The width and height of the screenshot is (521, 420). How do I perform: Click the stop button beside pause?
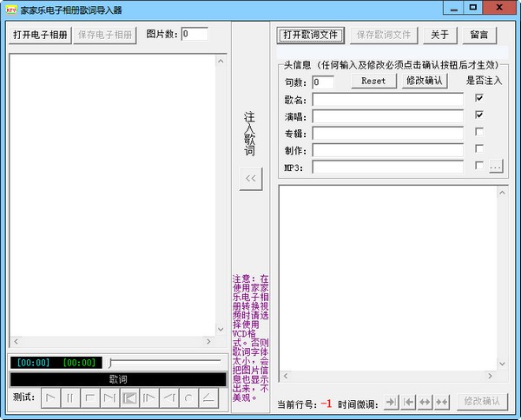[x=90, y=397]
